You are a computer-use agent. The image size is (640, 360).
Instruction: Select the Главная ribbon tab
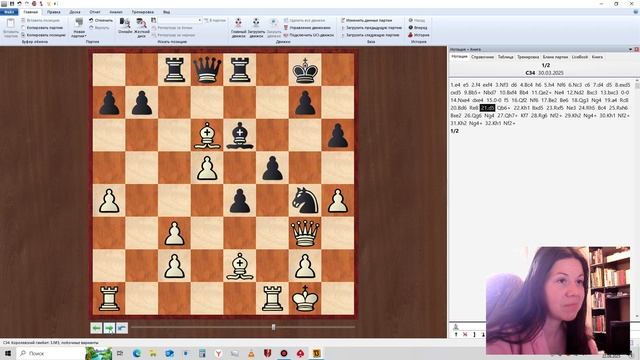(30, 12)
